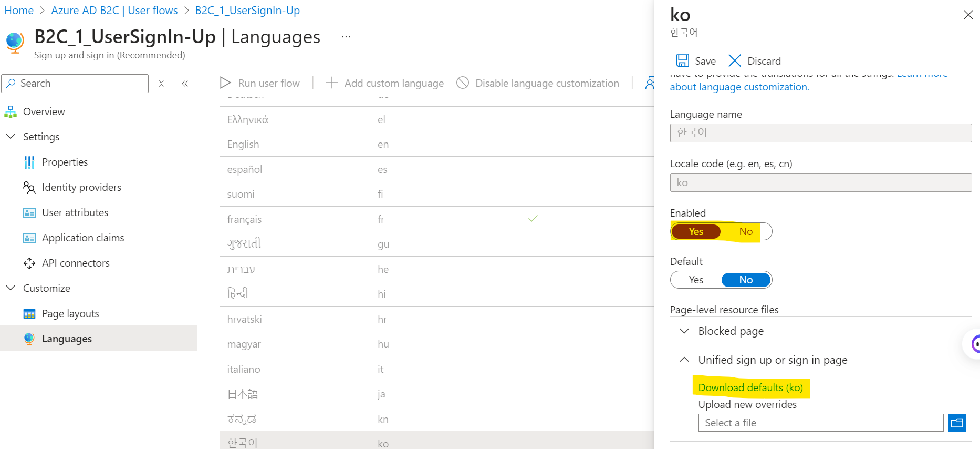Select the 日本語 language row
The width and height of the screenshot is (980, 449).
(437, 394)
